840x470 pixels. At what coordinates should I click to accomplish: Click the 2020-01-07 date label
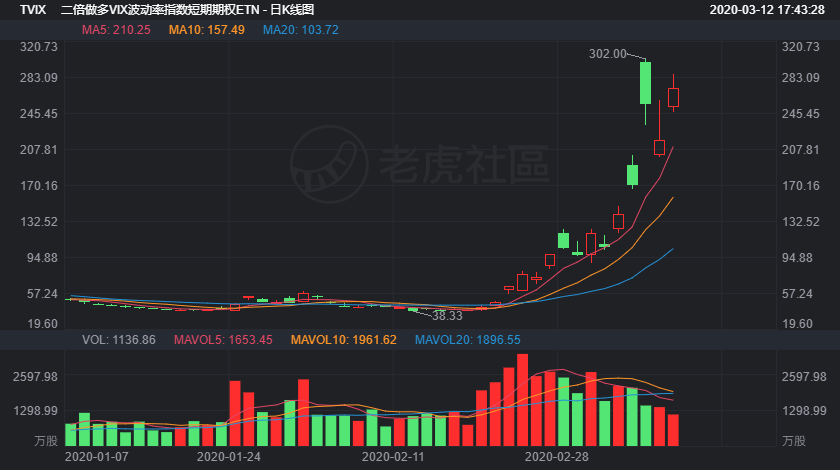click(x=96, y=457)
